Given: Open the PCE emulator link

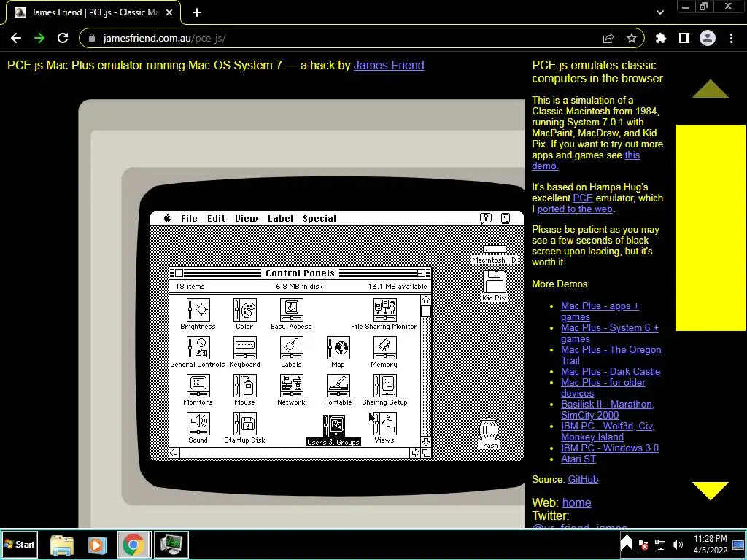Looking at the screenshot, I should click(x=582, y=198).
